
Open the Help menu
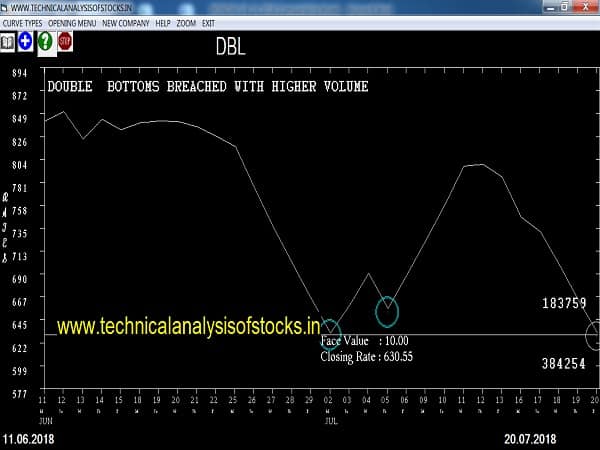tap(163, 22)
